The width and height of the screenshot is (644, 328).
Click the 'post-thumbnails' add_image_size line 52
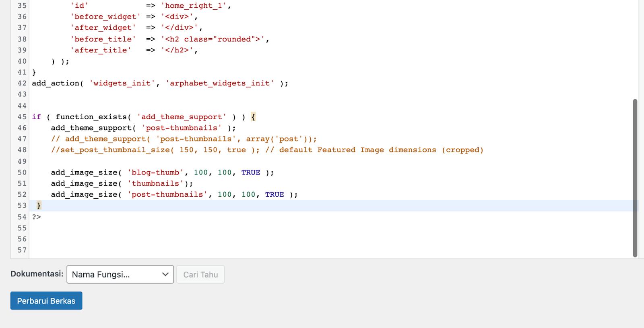pos(174,195)
